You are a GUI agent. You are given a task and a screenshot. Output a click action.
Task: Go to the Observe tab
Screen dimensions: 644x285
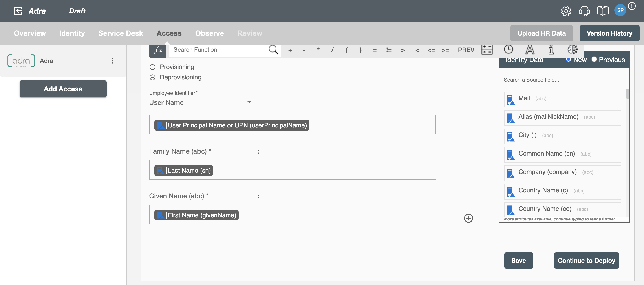coord(210,33)
